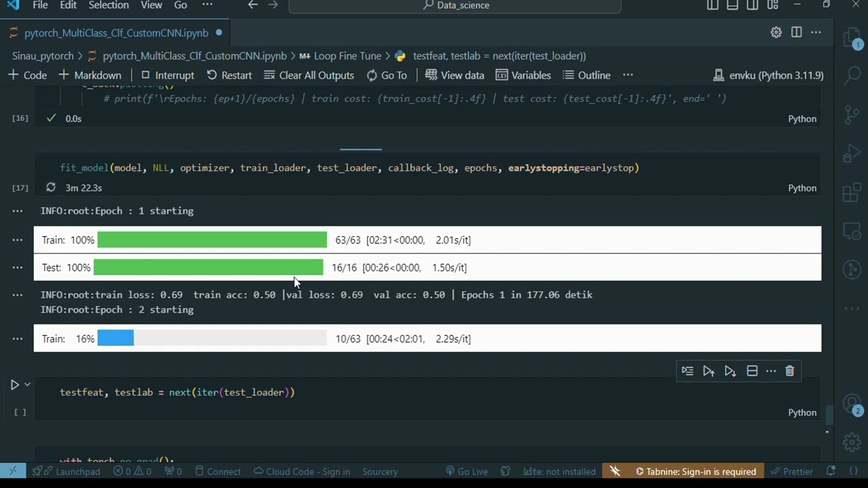Click Tabnine: Sign-in is required
Screen dimensions: 868x488
(x=695, y=472)
